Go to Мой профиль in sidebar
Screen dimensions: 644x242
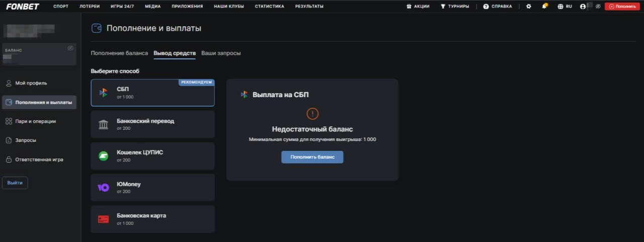(31, 83)
